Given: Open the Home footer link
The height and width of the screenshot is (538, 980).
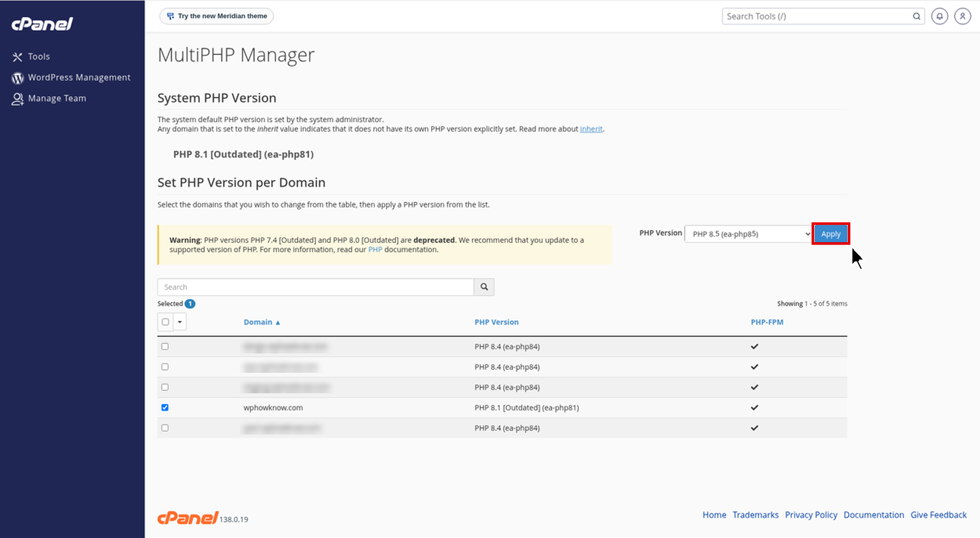Looking at the screenshot, I should click(714, 515).
